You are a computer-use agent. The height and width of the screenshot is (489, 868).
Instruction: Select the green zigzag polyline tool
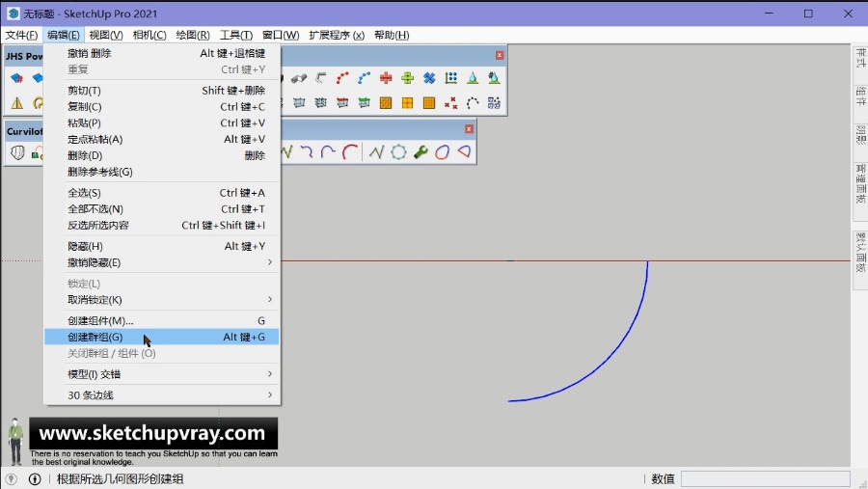coord(376,151)
